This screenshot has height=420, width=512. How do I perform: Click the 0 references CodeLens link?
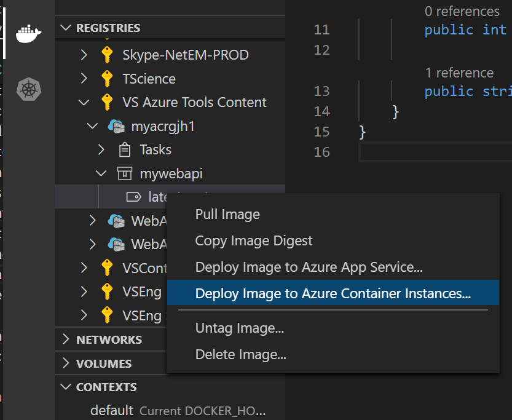462,11
